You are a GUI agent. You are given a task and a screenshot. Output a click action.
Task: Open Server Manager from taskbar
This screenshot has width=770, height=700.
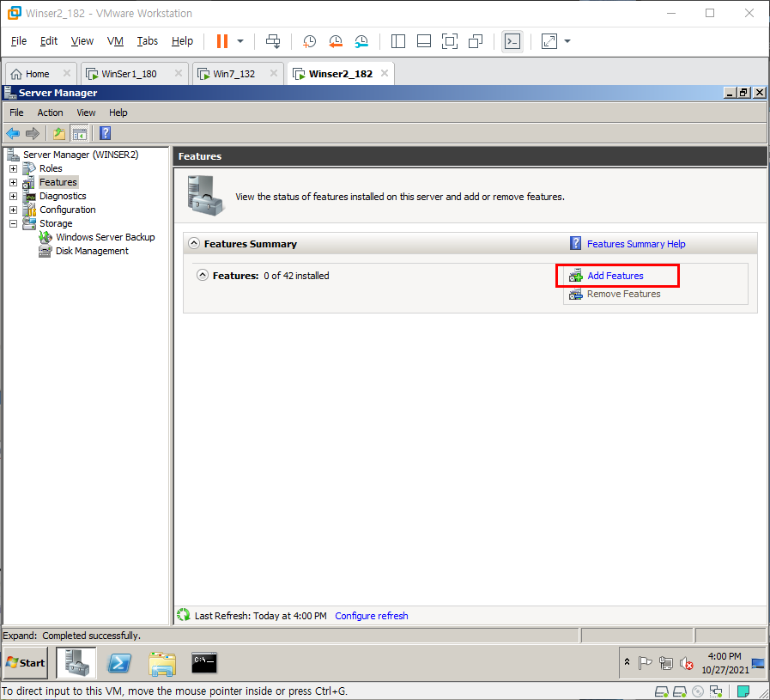coord(76,663)
